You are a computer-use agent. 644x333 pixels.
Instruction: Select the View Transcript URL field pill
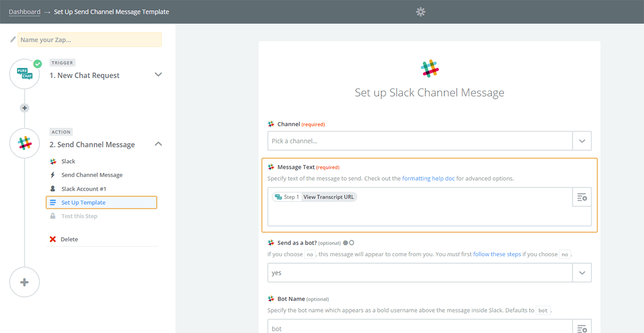point(314,197)
